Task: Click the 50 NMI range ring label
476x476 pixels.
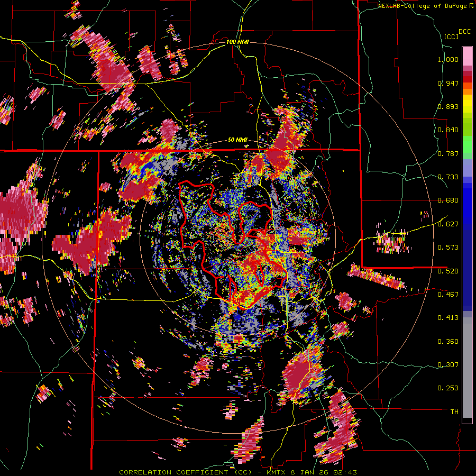Action: click(237, 140)
